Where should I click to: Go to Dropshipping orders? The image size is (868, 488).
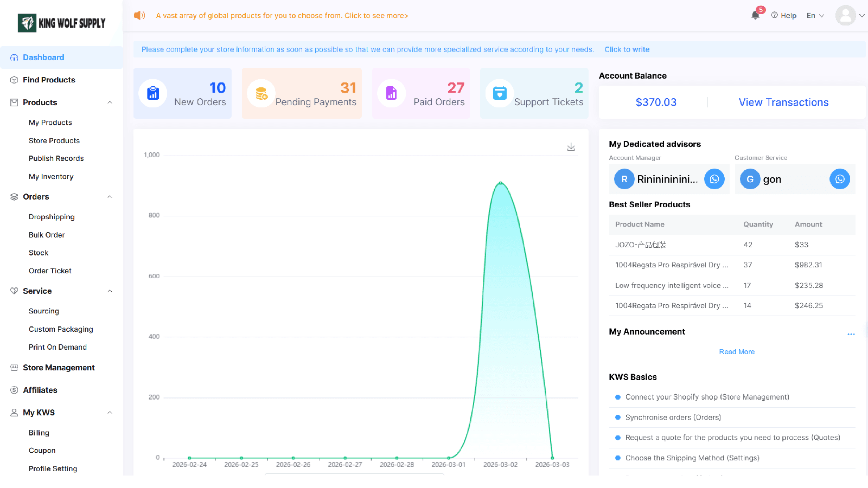click(x=52, y=217)
